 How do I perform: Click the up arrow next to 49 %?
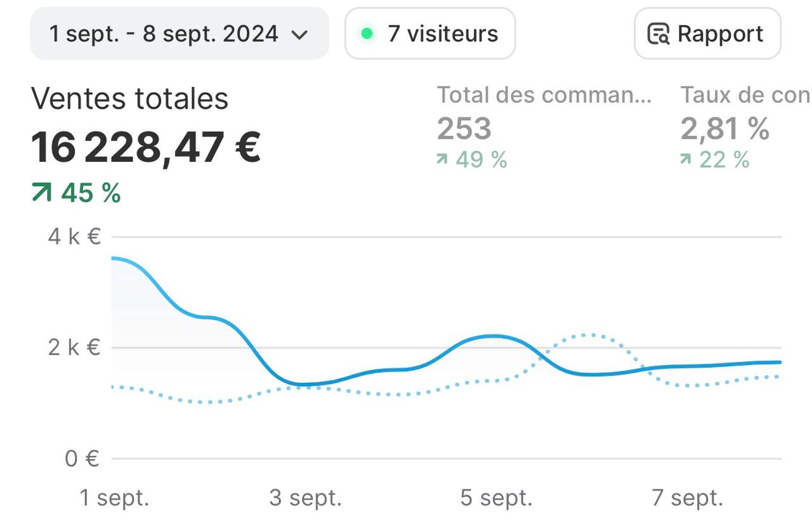pyautogui.click(x=442, y=159)
